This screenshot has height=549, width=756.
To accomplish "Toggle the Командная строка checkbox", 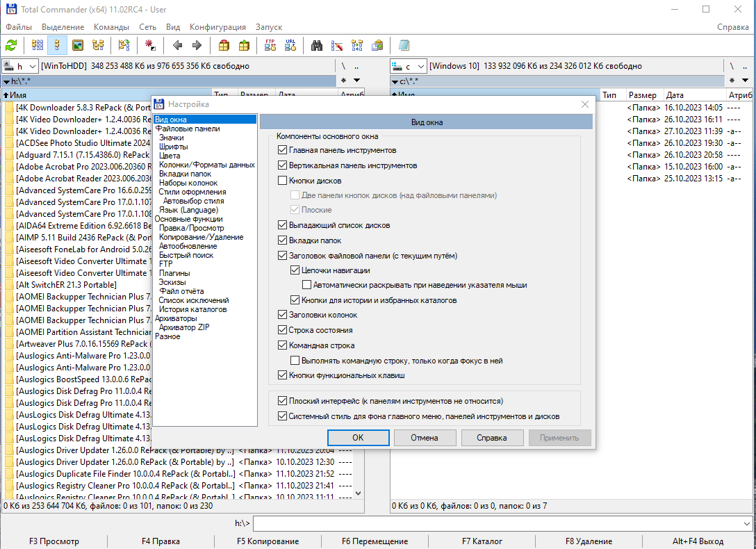I will [283, 345].
